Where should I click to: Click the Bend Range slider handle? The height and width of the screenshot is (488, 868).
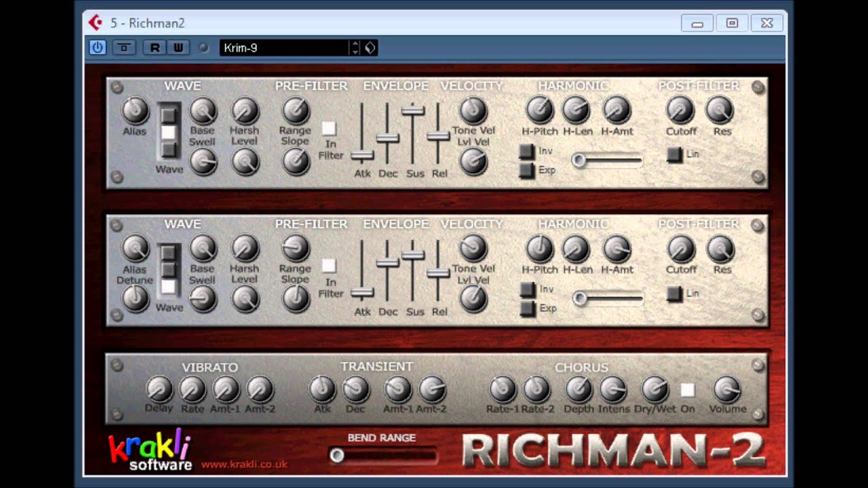[336, 455]
